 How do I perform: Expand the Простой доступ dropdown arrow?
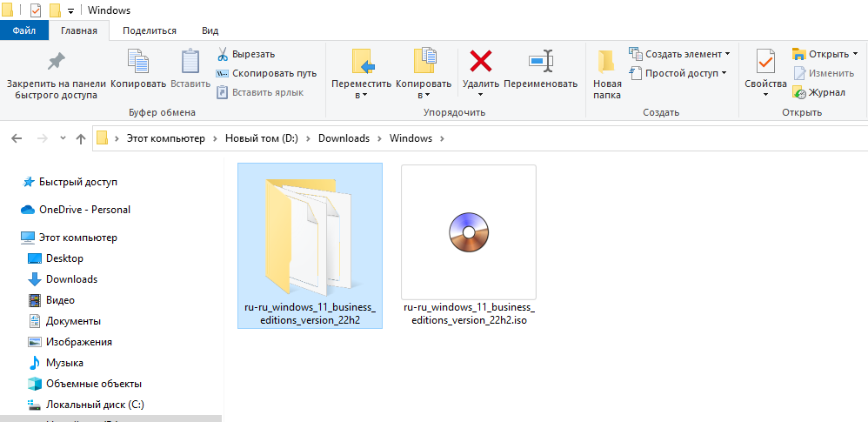pos(724,73)
